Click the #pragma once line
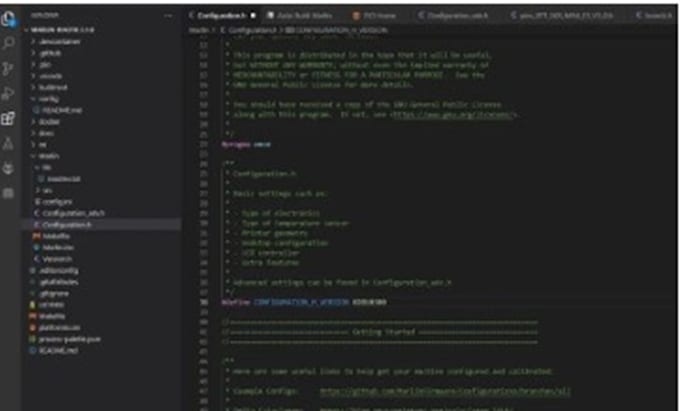Viewport: 680px width, 411px height. click(x=246, y=144)
